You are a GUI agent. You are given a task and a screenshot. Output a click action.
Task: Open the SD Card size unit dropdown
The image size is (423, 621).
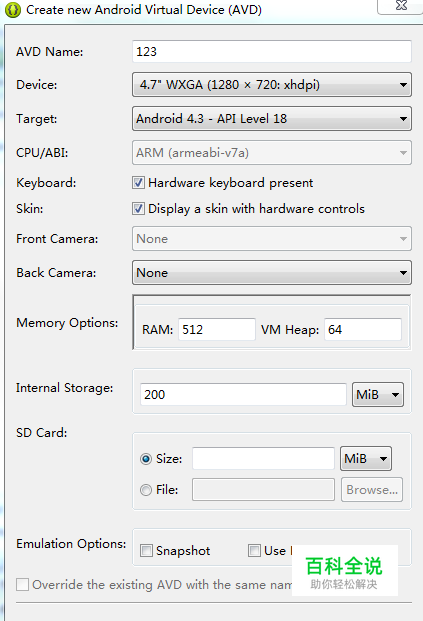point(366,459)
